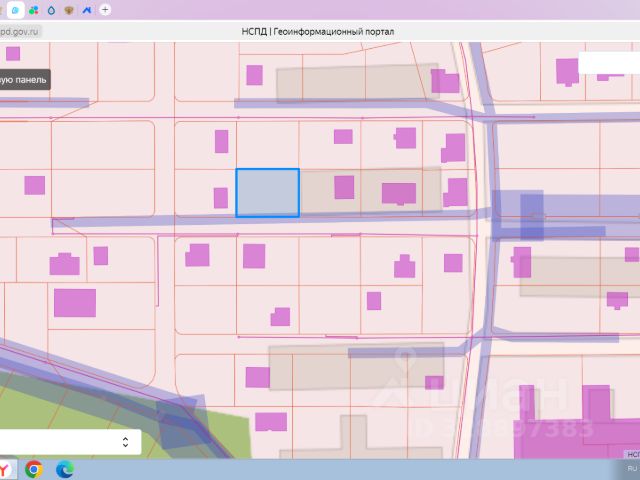Open a new browser tab with plus
The width and height of the screenshot is (640, 480).
click(x=105, y=10)
